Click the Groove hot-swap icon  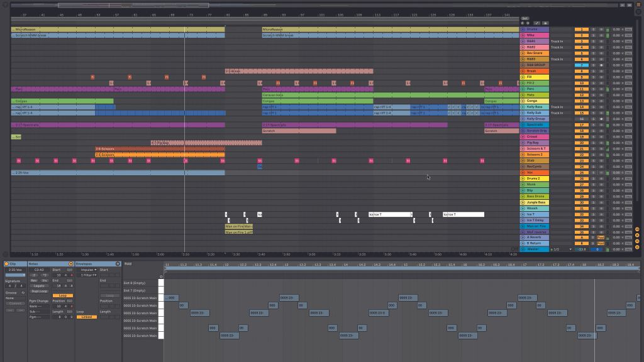[x=23, y=293]
